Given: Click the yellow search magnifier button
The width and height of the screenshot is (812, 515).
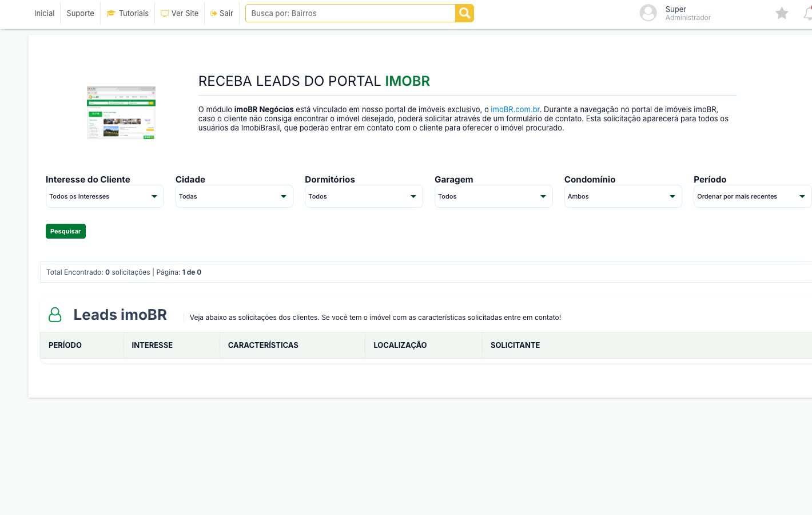Looking at the screenshot, I should pyautogui.click(x=464, y=13).
